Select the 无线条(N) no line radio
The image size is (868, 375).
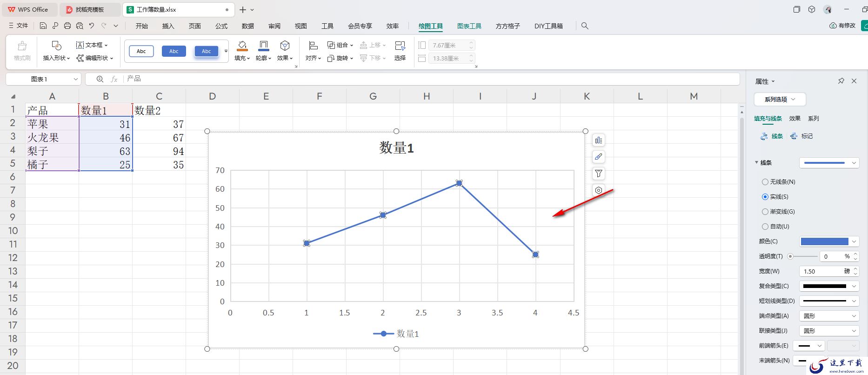coord(765,182)
